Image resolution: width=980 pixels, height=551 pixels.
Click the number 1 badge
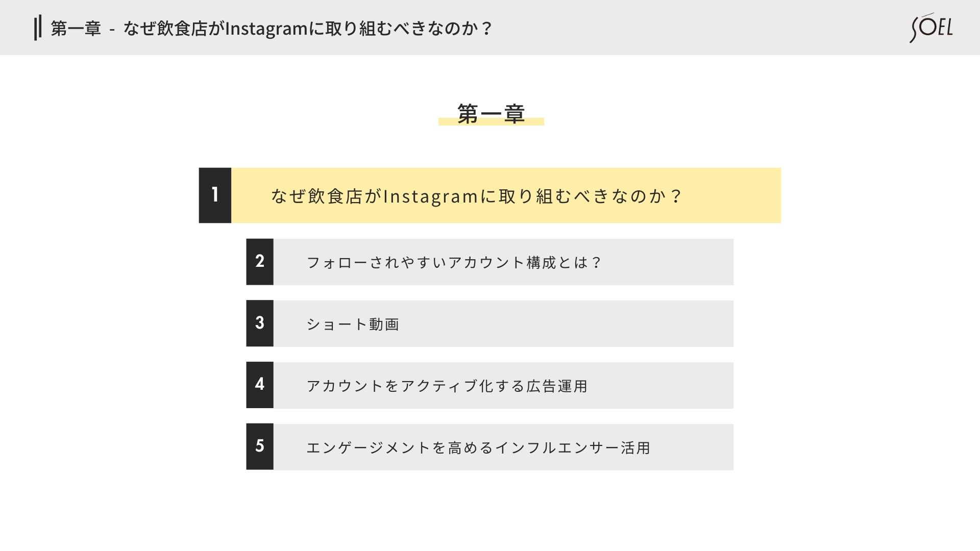point(215,195)
